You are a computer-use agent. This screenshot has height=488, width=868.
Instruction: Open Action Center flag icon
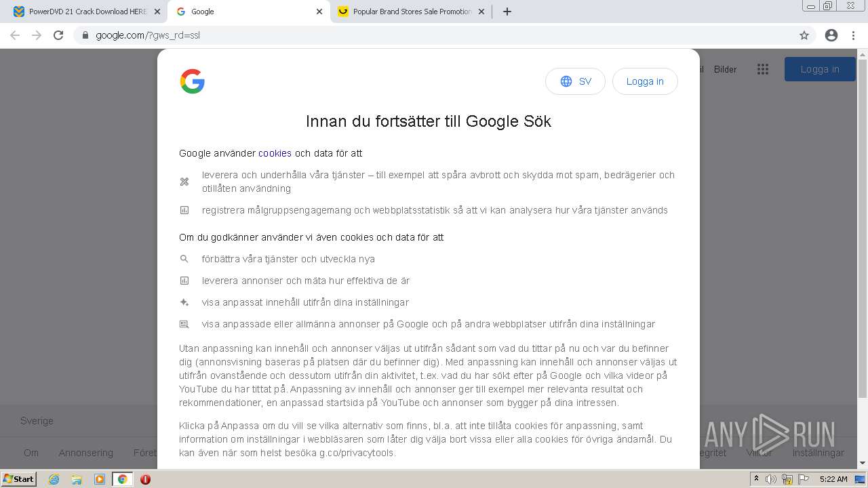pyautogui.click(x=804, y=479)
